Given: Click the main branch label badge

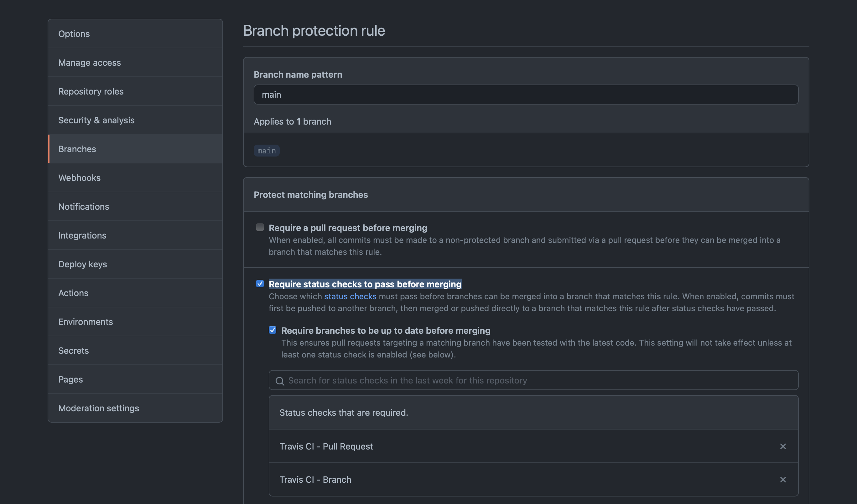Looking at the screenshot, I should 266,151.
